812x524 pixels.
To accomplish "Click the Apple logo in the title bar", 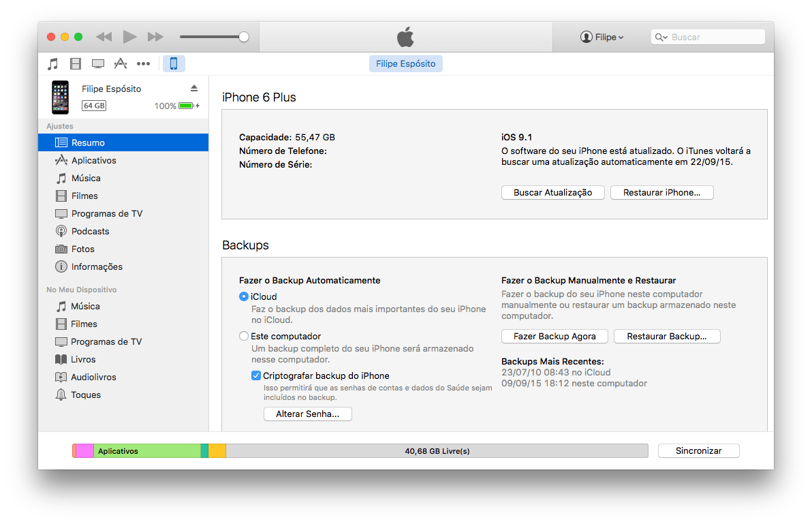I will click(405, 37).
